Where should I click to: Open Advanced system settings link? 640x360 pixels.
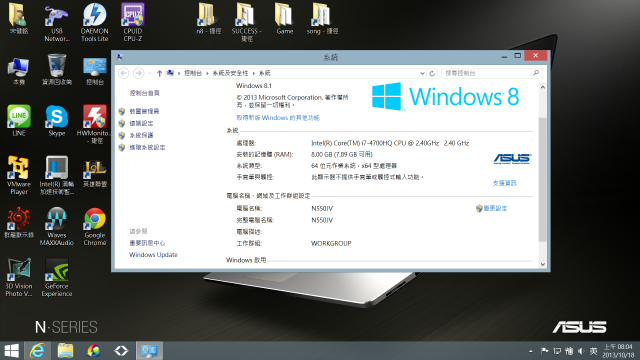(147, 147)
